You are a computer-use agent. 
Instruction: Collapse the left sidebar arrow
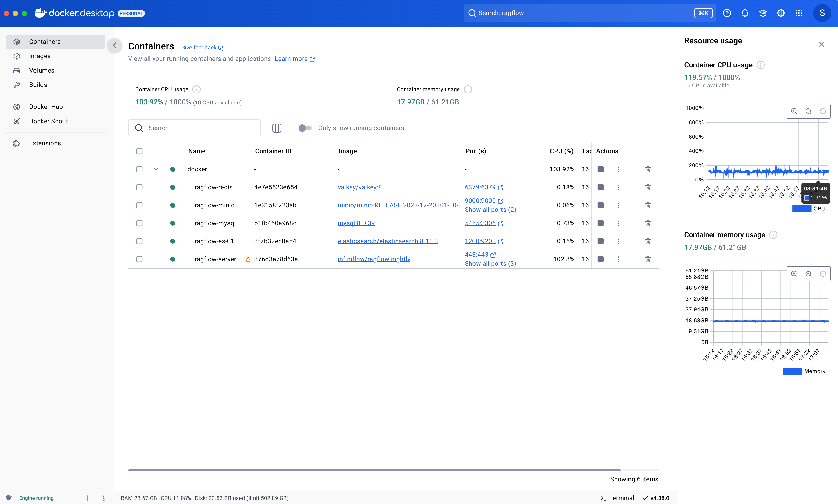115,45
